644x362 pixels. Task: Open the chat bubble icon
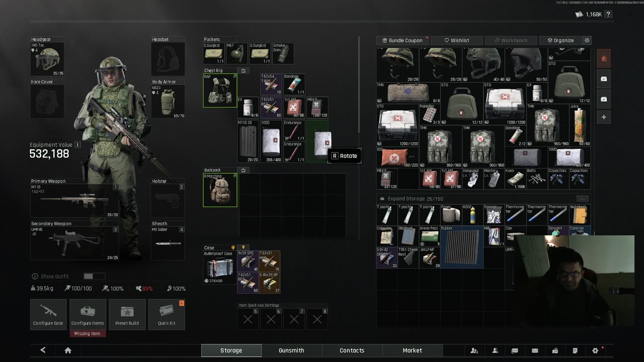[515, 350]
